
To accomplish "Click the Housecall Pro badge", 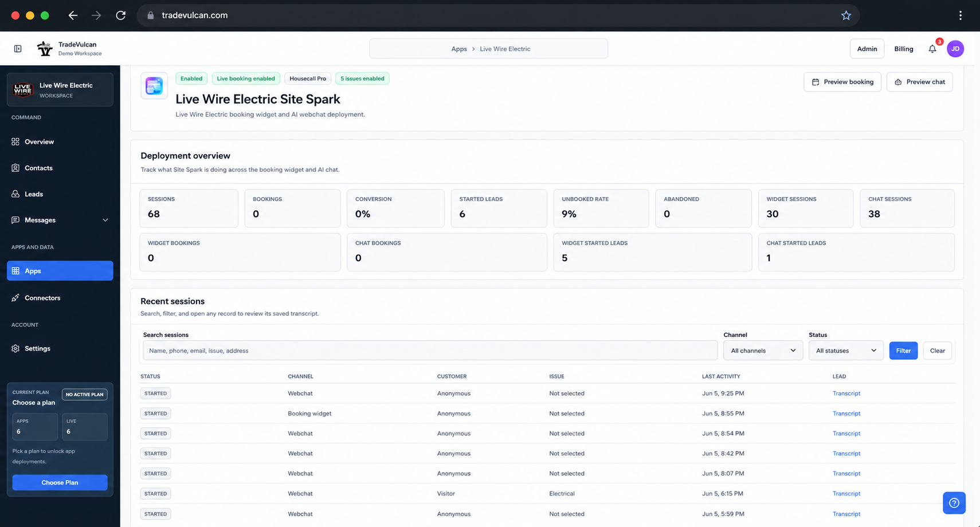I will 308,78.
